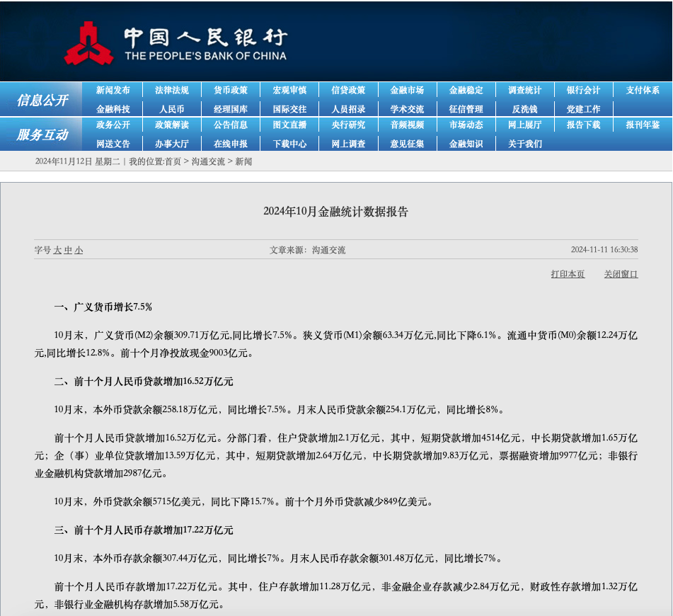Screen dimensions: 673x616
Task: Go to 下载中心
Action: pos(289,144)
